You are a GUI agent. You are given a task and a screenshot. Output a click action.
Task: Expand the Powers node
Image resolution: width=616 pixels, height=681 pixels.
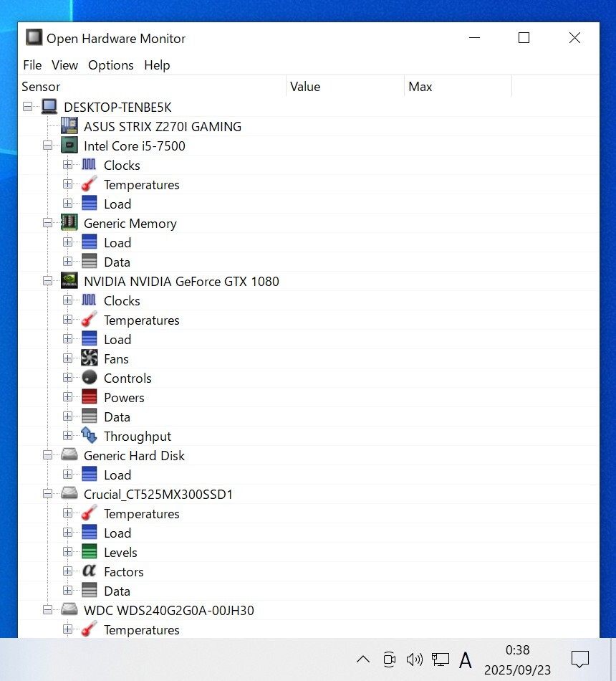coord(67,397)
